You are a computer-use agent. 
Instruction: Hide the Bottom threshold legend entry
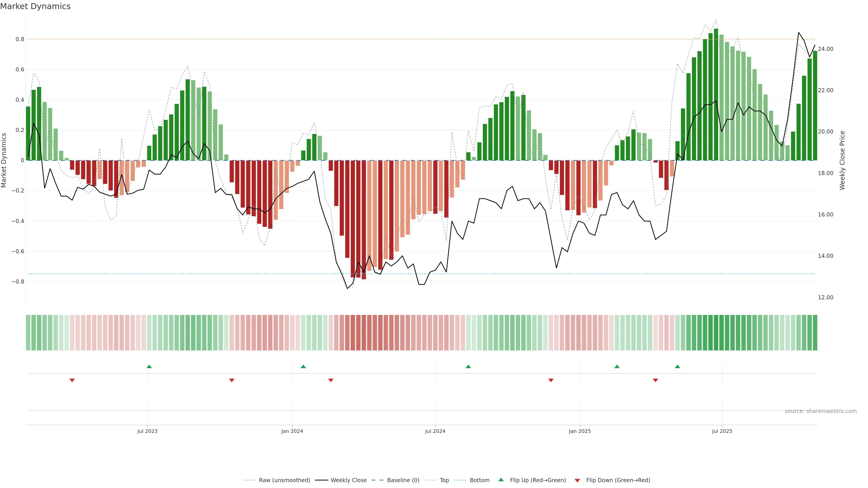coord(479,480)
